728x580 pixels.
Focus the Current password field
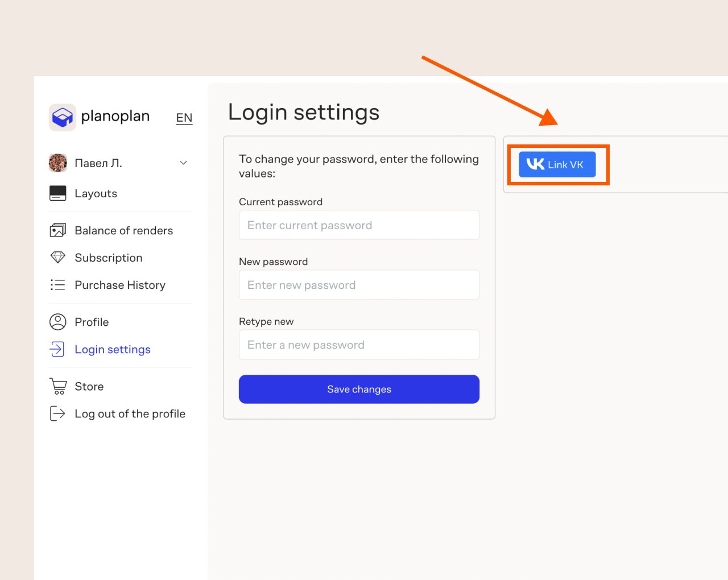359,225
